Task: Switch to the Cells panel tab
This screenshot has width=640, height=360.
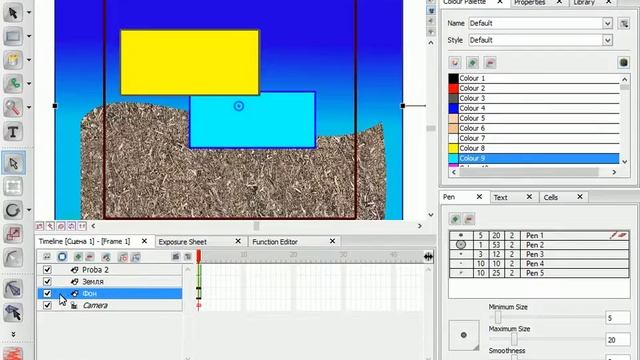Action: tap(551, 197)
